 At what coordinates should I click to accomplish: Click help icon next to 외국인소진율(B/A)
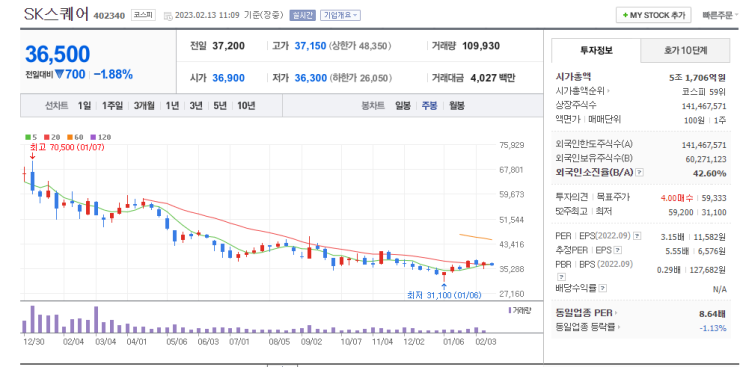(639, 173)
